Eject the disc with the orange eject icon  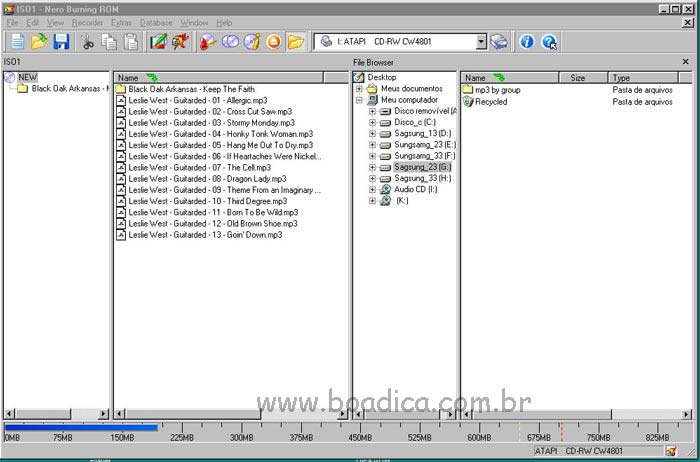[x=274, y=42]
